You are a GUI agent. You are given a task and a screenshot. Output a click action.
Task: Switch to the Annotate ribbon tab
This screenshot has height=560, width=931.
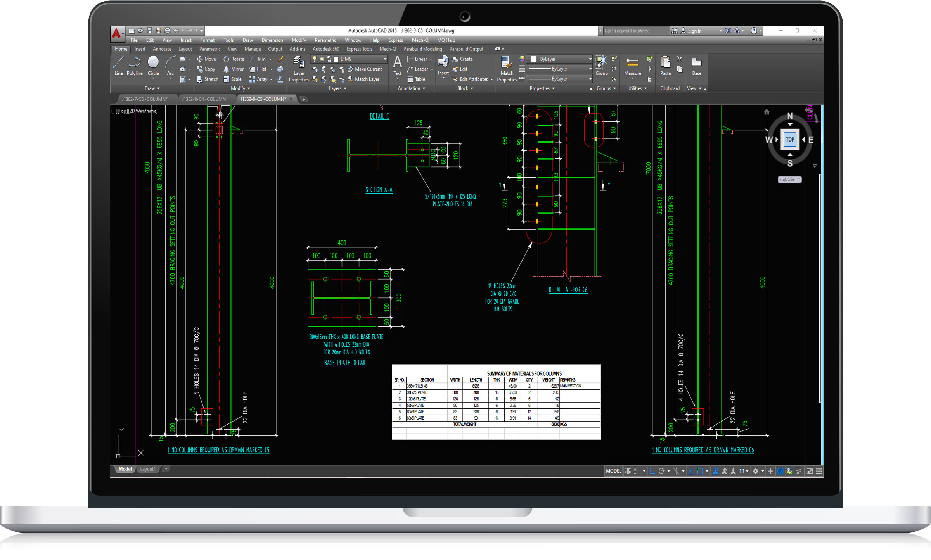pyautogui.click(x=162, y=49)
